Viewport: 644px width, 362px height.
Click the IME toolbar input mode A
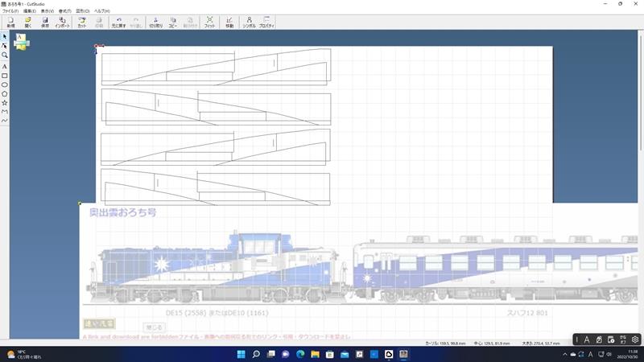pos(587,339)
